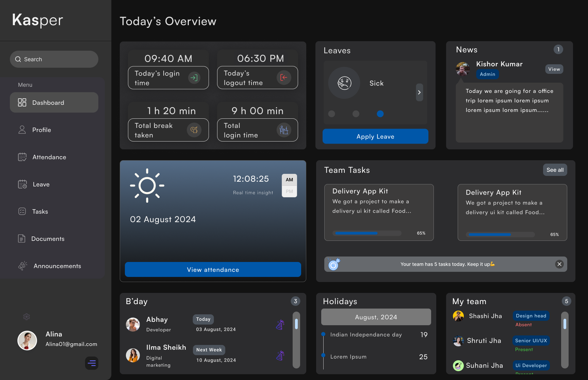
Task: Open Attendance from the sidebar menu
Action: [49, 157]
